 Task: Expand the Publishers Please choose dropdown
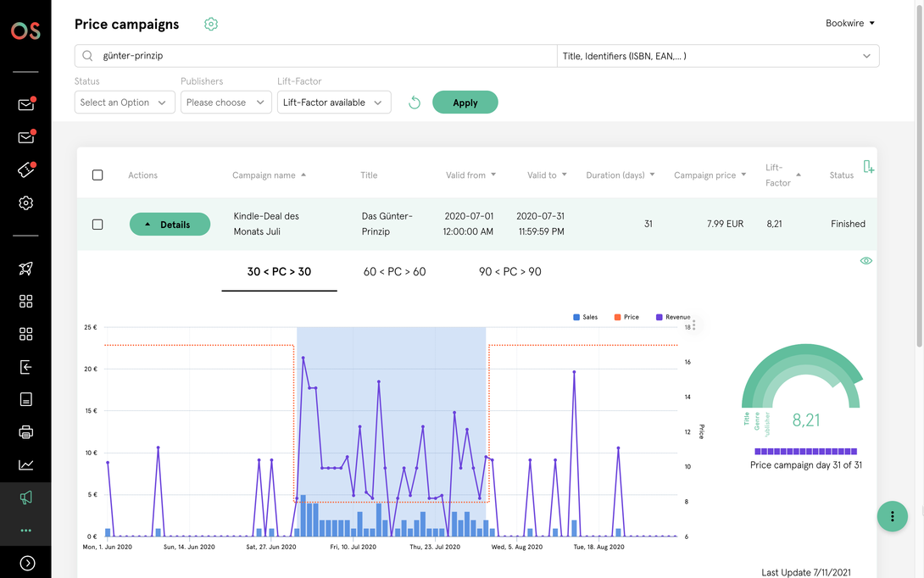225,103
